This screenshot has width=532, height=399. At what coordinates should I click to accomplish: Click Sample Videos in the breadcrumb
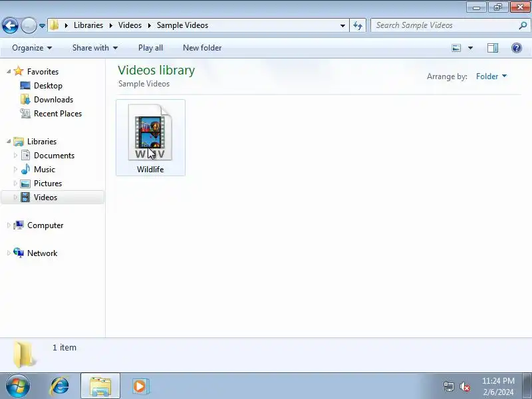(x=182, y=25)
